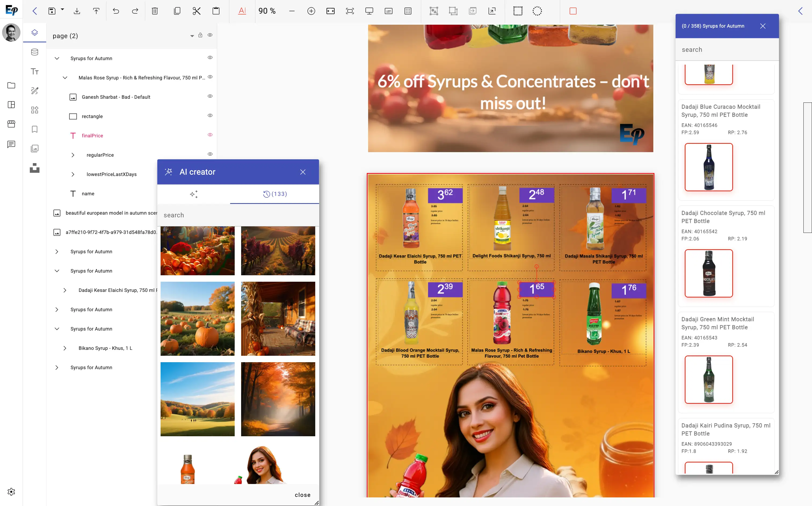Click the database icon in the sidebar
The image size is (812, 506).
pyautogui.click(x=34, y=52)
